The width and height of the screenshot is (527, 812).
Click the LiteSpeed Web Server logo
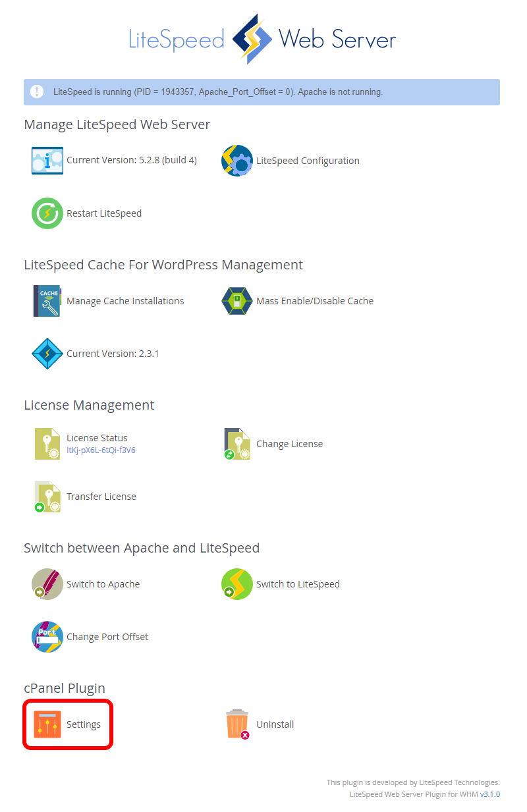pyautogui.click(x=262, y=39)
